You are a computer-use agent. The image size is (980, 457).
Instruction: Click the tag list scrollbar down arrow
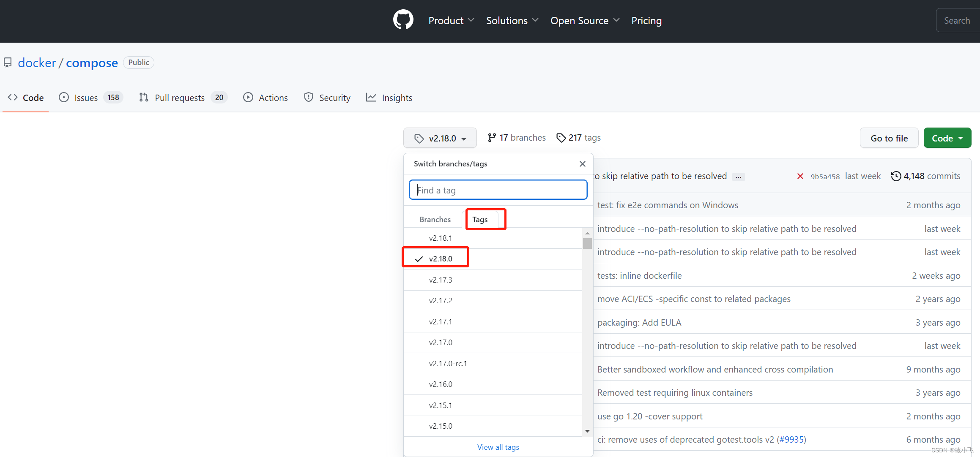click(x=587, y=431)
